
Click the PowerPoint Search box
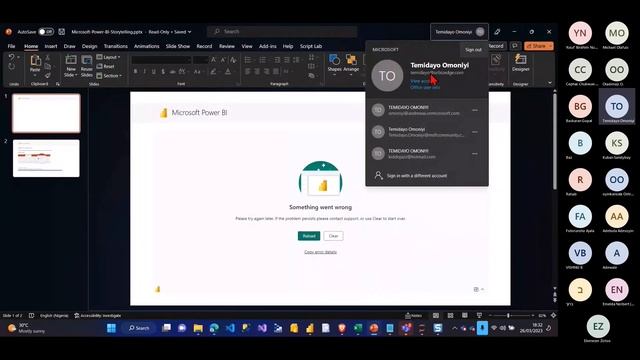[282, 31]
